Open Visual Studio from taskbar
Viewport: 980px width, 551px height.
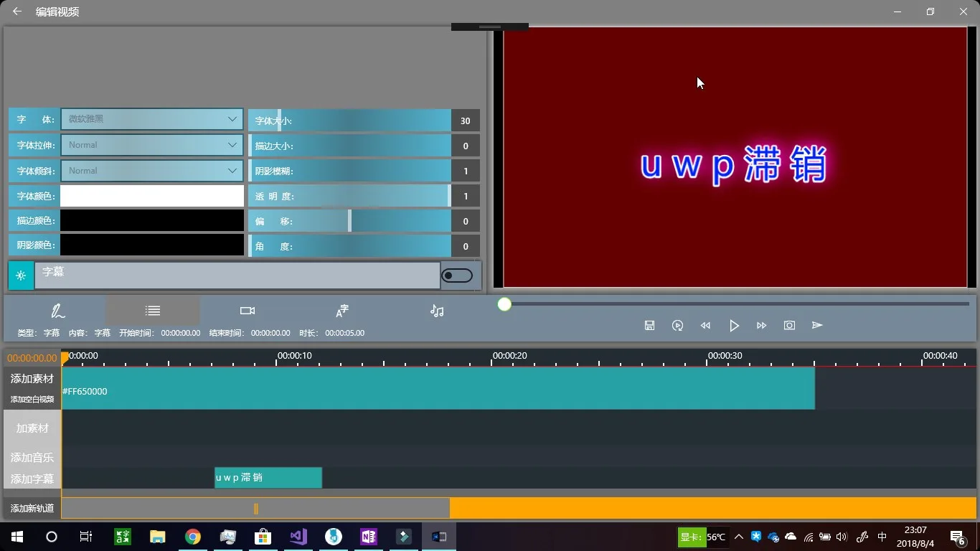tap(298, 537)
